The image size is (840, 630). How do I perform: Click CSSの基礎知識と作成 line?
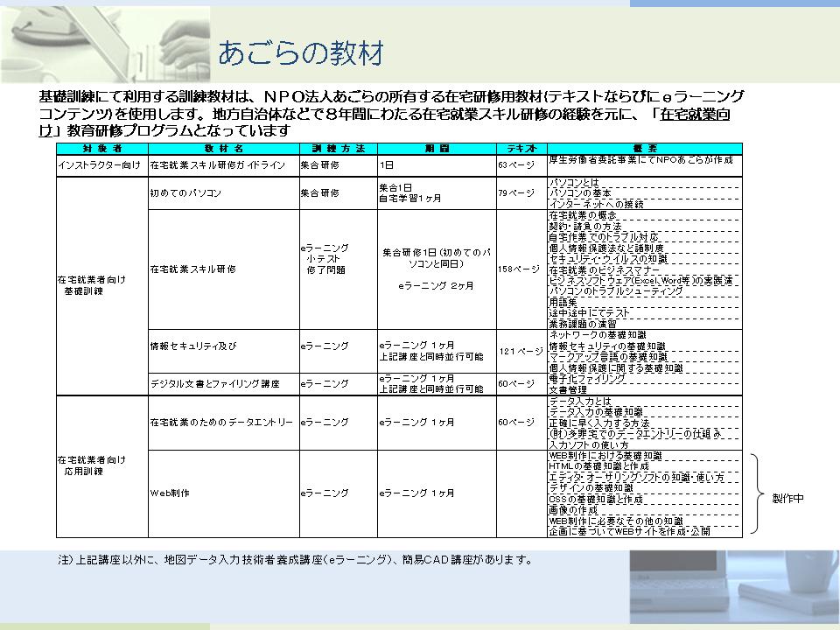click(x=596, y=500)
